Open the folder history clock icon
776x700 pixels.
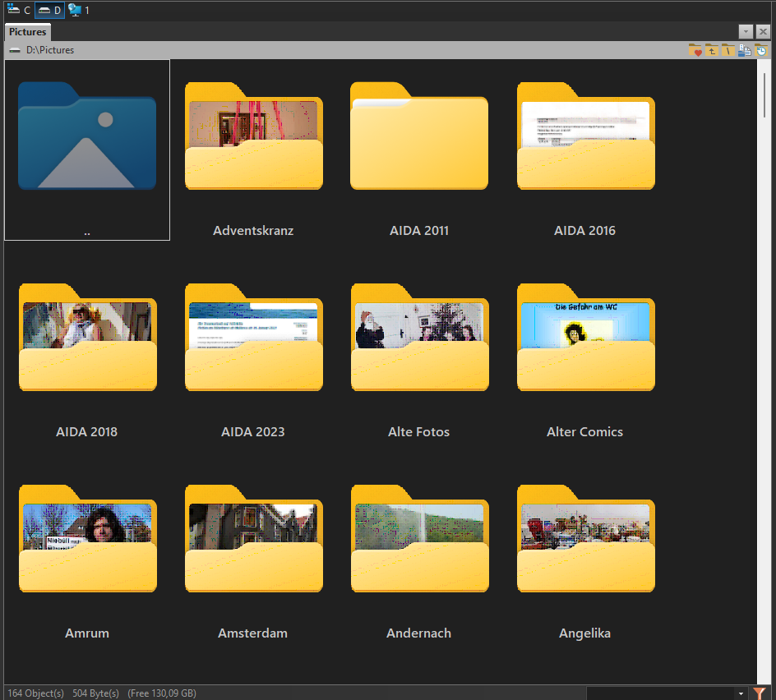coord(761,51)
